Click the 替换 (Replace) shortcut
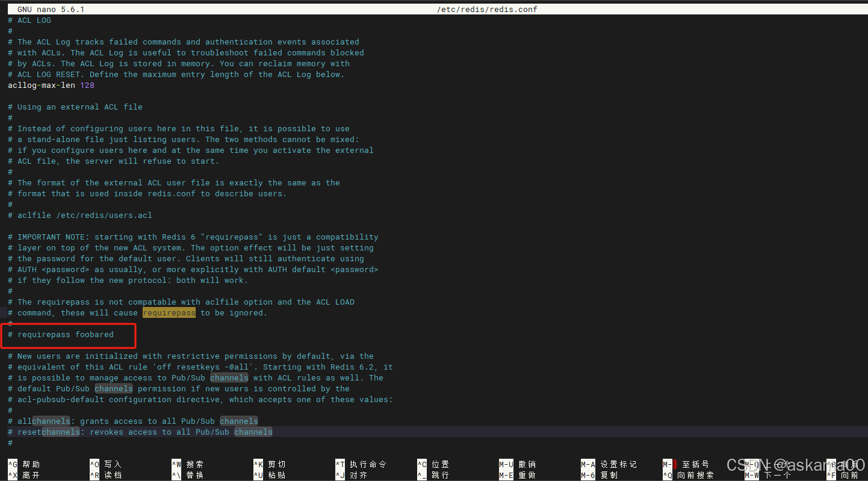The image size is (868, 481). pos(193,474)
